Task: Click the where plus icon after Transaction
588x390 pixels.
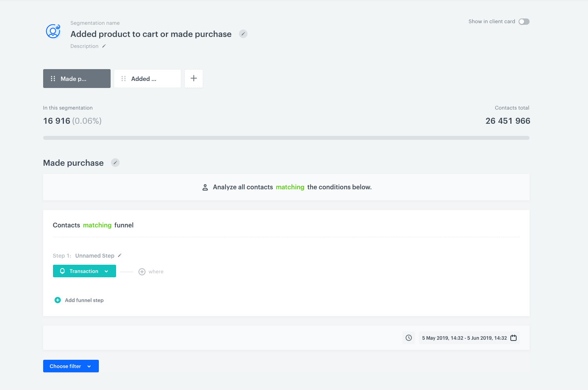Action: point(142,271)
